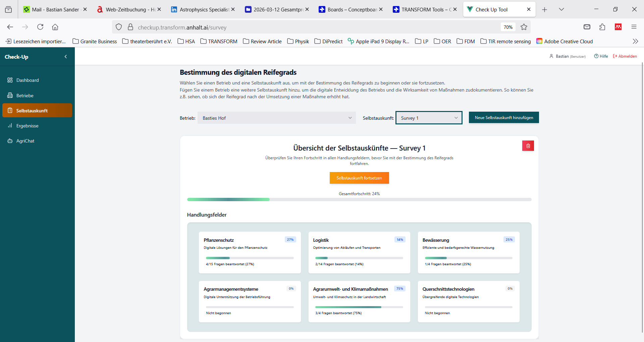Collapse the Check-Up sidebar with the chevron
Viewport: 644px width, 342px height.
pos(66,57)
